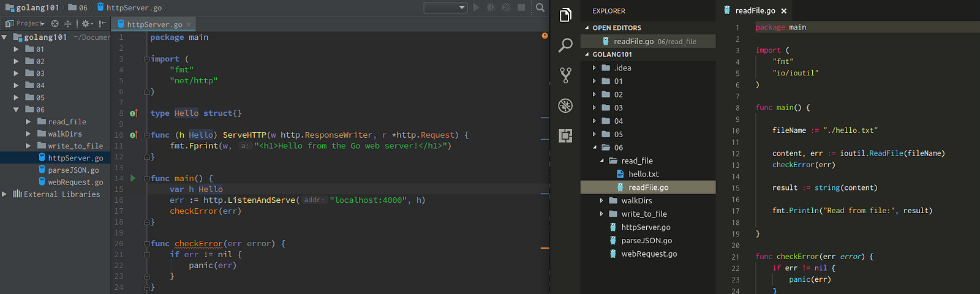The width and height of the screenshot is (980, 294).
Task: Click green run gutter arrow at line 14
Action: click(133, 178)
